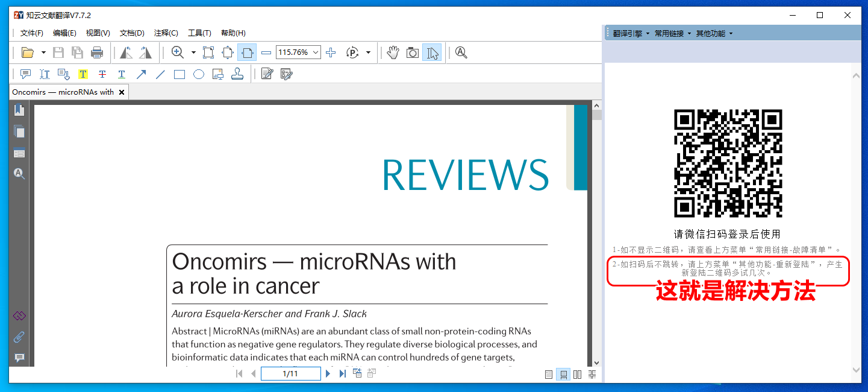Insert image annotation tool
Viewport: 868px width, 392px height.
point(218,74)
